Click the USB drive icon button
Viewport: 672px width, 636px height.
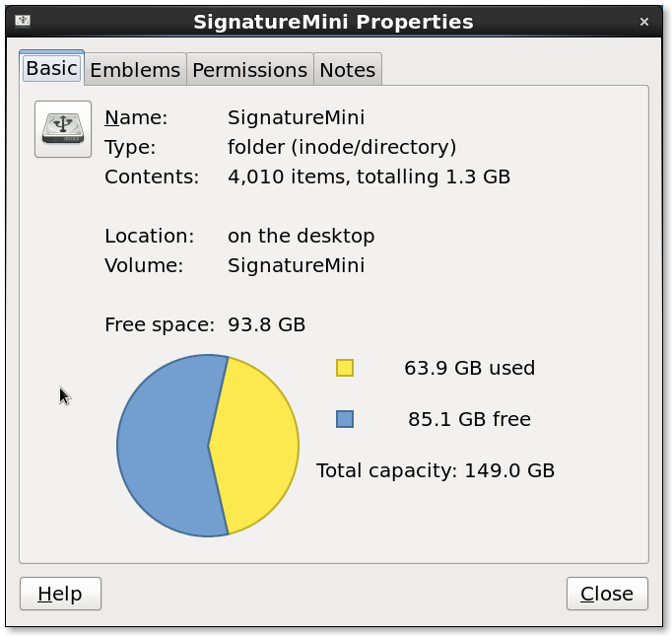(63, 129)
